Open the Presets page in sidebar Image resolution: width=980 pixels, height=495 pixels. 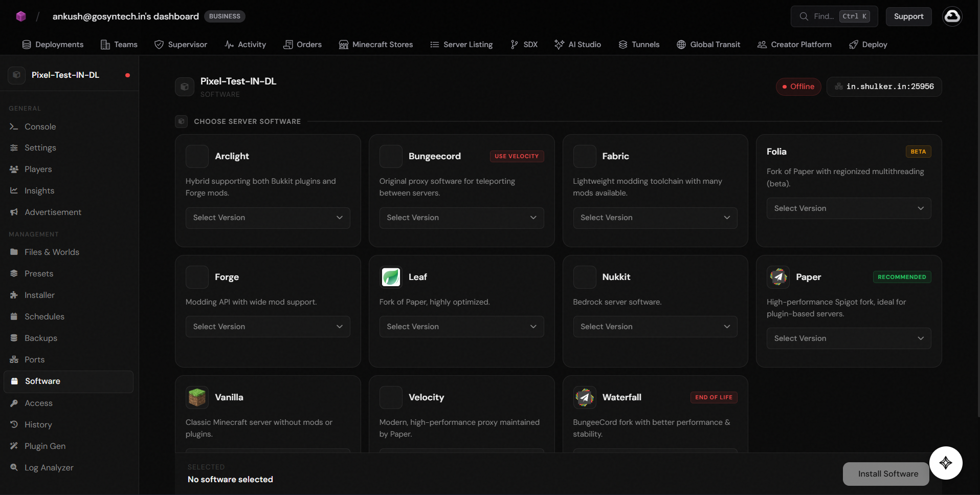69,273
